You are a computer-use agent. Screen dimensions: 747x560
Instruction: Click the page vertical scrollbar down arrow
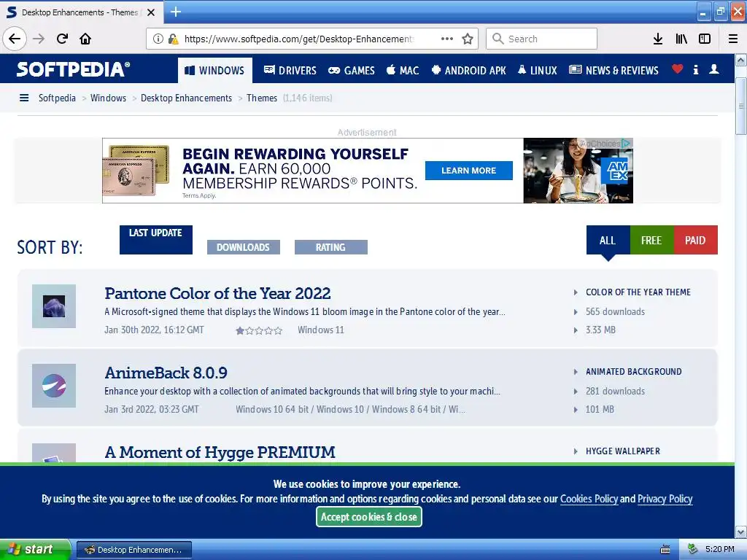(741, 532)
